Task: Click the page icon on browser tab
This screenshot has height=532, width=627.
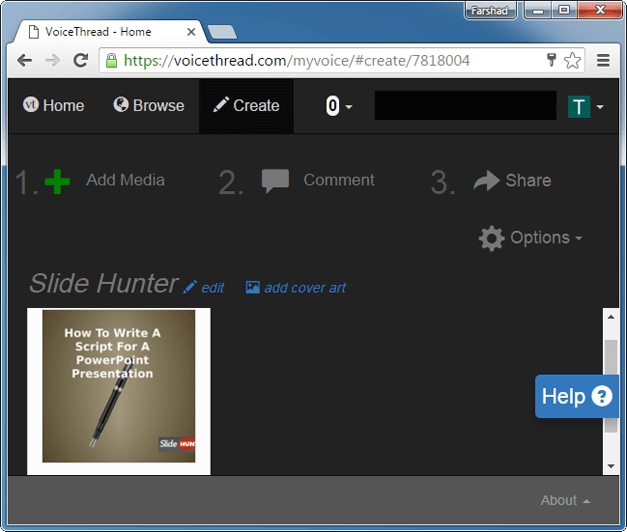Action: (x=34, y=32)
